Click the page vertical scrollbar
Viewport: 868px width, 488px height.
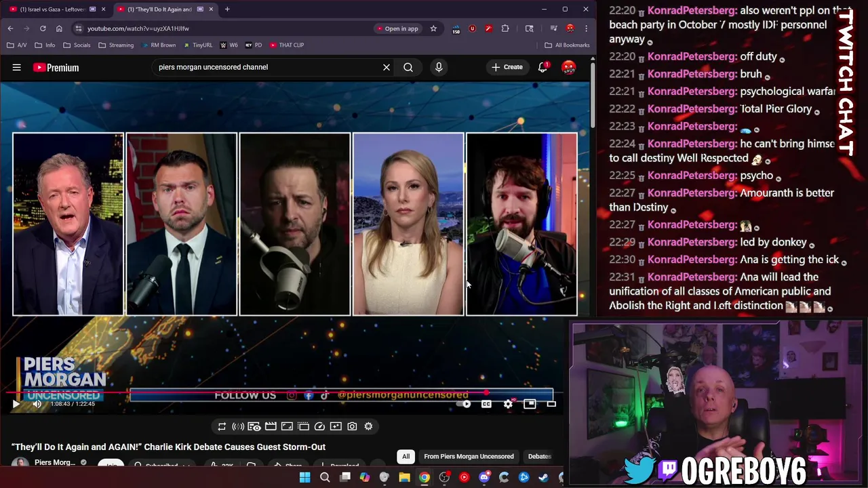pos(593,95)
